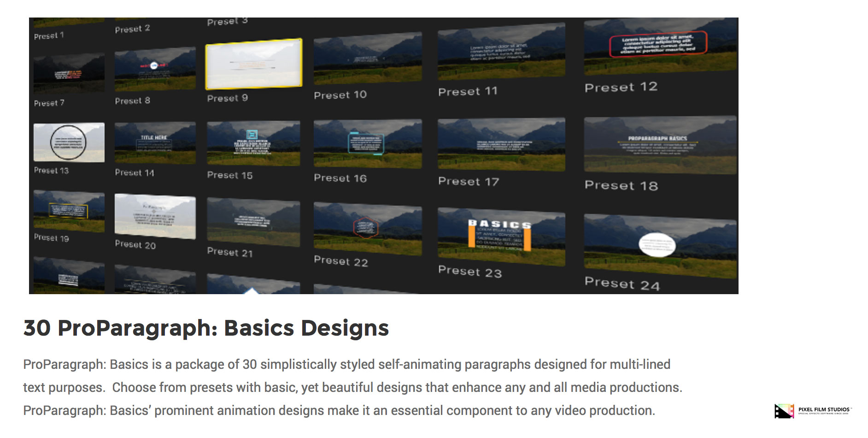This screenshot has height=438, width=868.
Task: Choose the Preset 21 thumbnail
Action: [x=254, y=222]
